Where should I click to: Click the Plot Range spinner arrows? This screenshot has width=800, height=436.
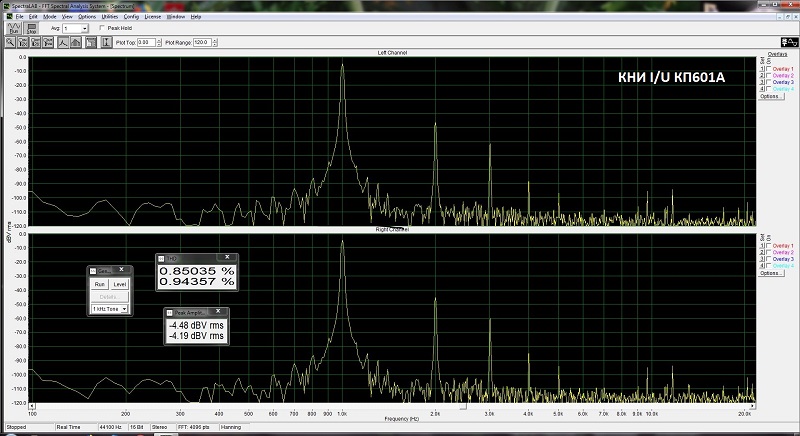click(214, 43)
